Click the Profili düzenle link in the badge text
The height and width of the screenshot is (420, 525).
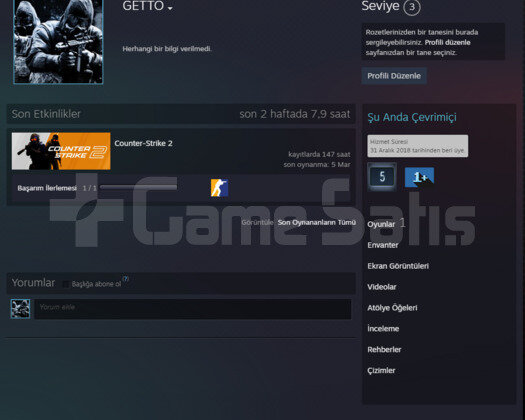pyautogui.click(x=447, y=43)
